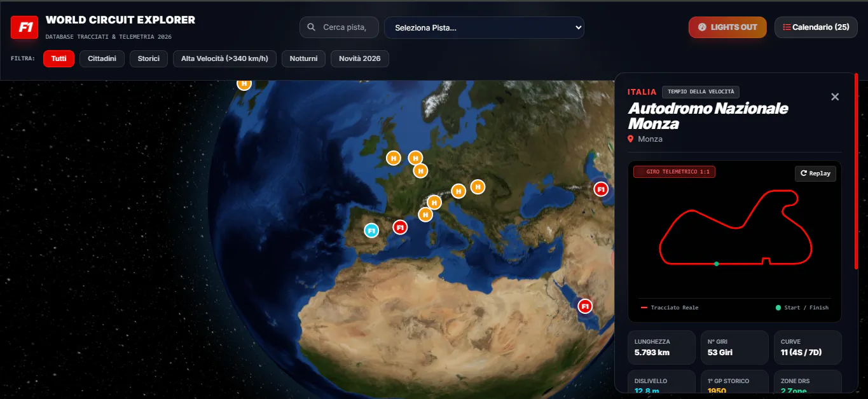Filter circuits by Storici
The image size is (868, 399).
[149, 58]
